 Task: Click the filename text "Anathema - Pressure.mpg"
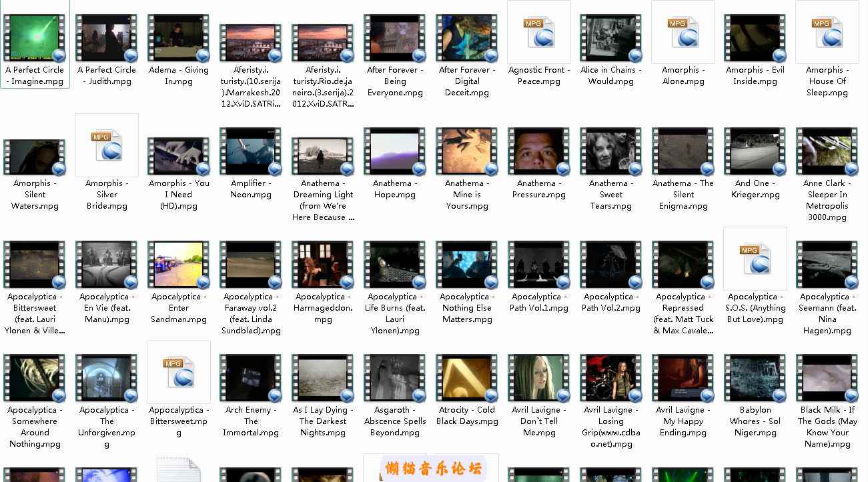(x=539, y=189)
